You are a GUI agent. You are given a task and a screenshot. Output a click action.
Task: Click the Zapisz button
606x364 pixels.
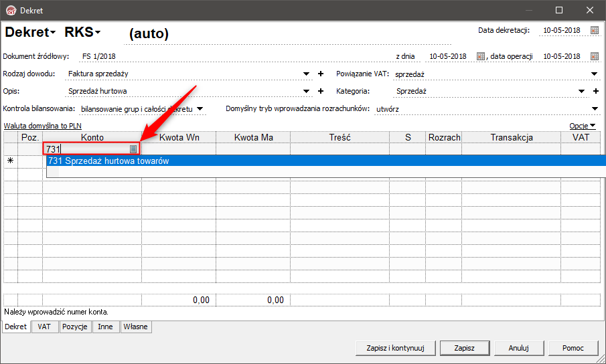coord(465,348)
